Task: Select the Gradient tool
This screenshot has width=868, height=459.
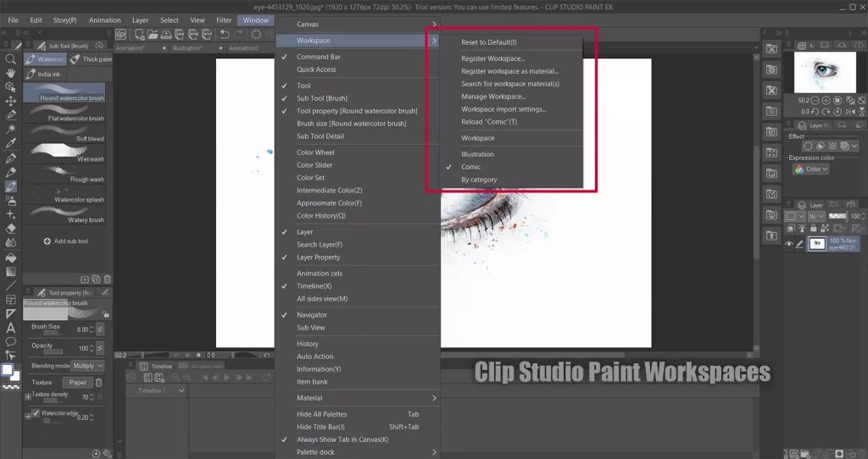Action: pyautogui.click(x=10, y=272)
